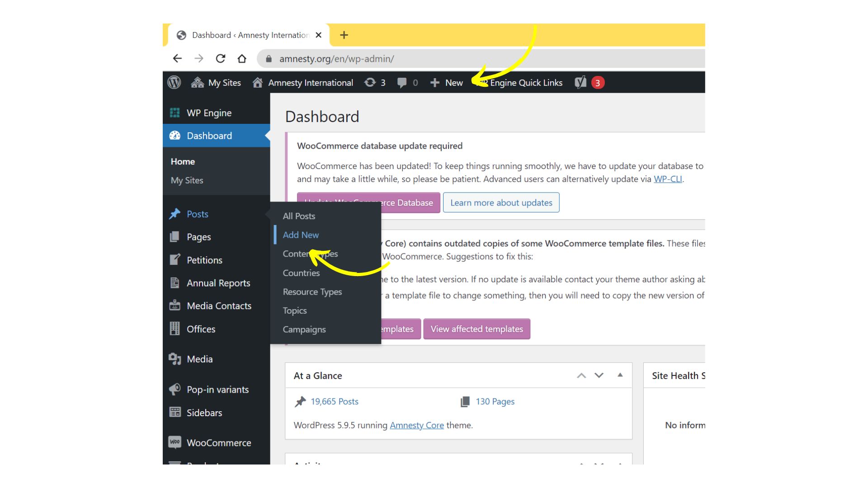Select the Dashboard Amnesty International tab

(x=250, y=35)
